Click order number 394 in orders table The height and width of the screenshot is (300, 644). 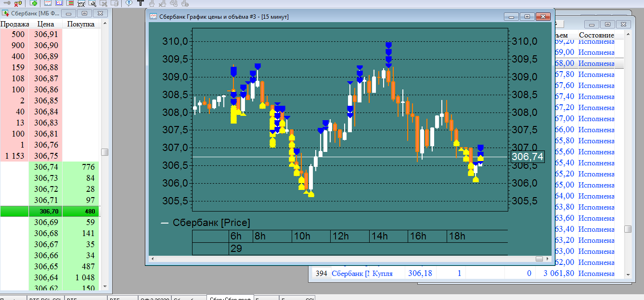click(x=321, y=273)
